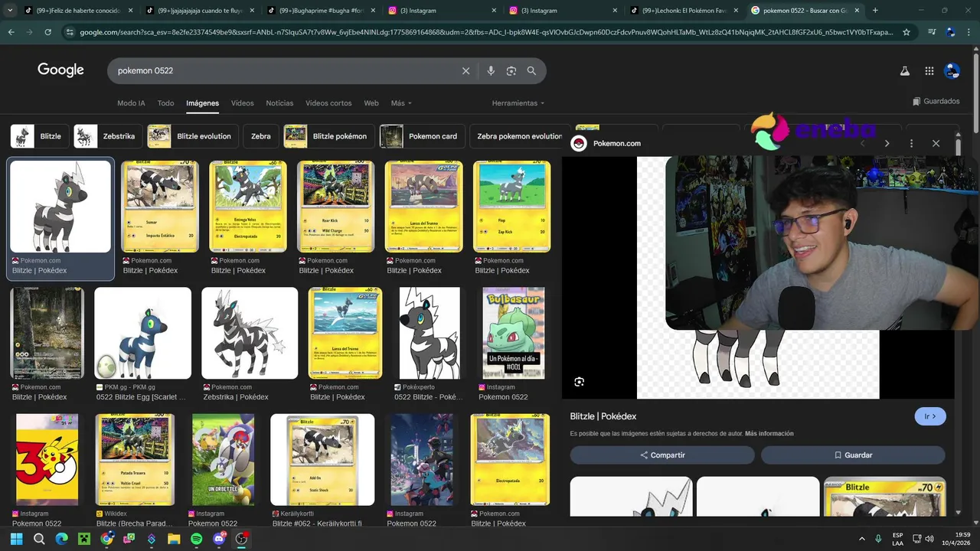Apply Zebra pokemon evolution filter chip
Viewport: 980px width, 551px height.
click(520, 136)
